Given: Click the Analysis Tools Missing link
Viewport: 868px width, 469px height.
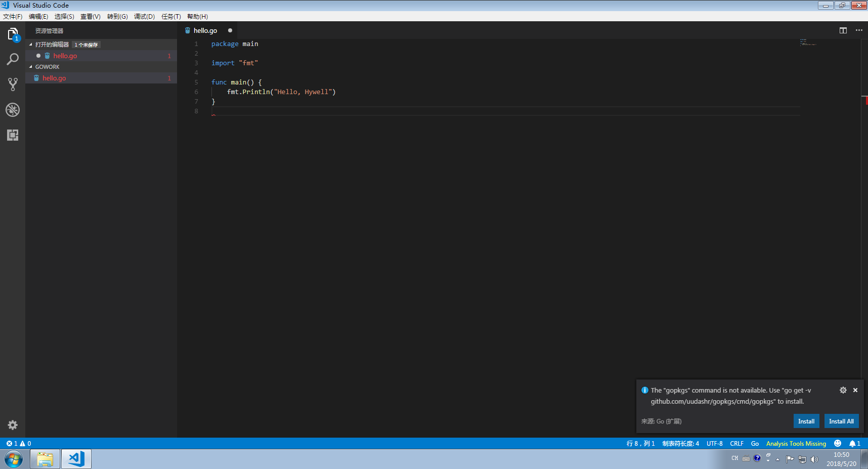Looking at the screenshot, I should click(x=796, y=443).
